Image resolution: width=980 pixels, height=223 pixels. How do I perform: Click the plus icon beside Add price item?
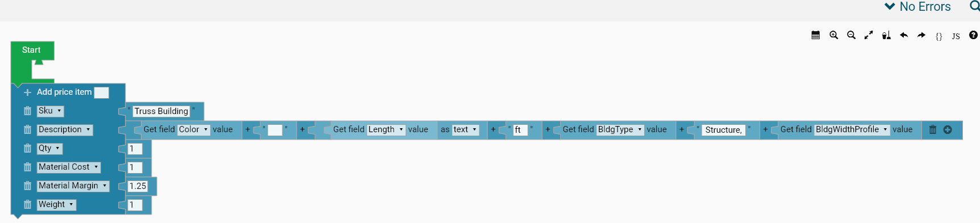click(x=27, y=92)
